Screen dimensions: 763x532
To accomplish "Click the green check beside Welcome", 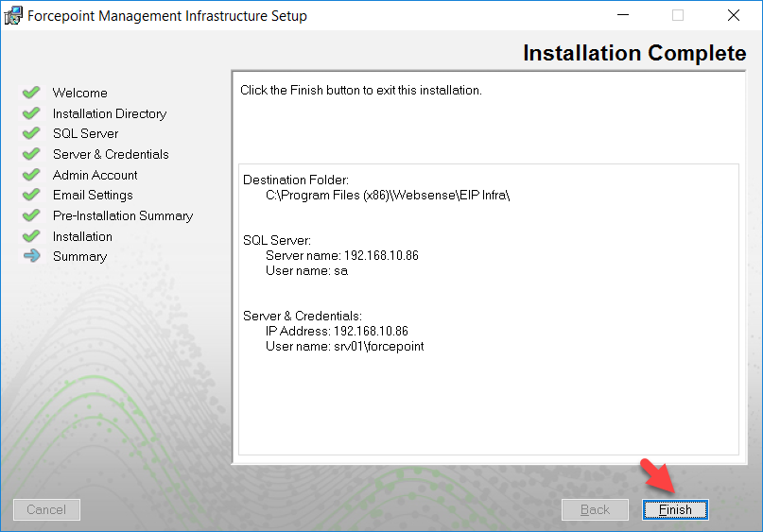I will (31, 93).
